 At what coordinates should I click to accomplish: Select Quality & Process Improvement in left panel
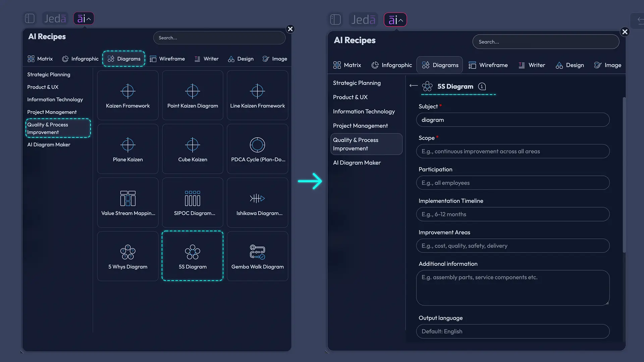point(58,128)
